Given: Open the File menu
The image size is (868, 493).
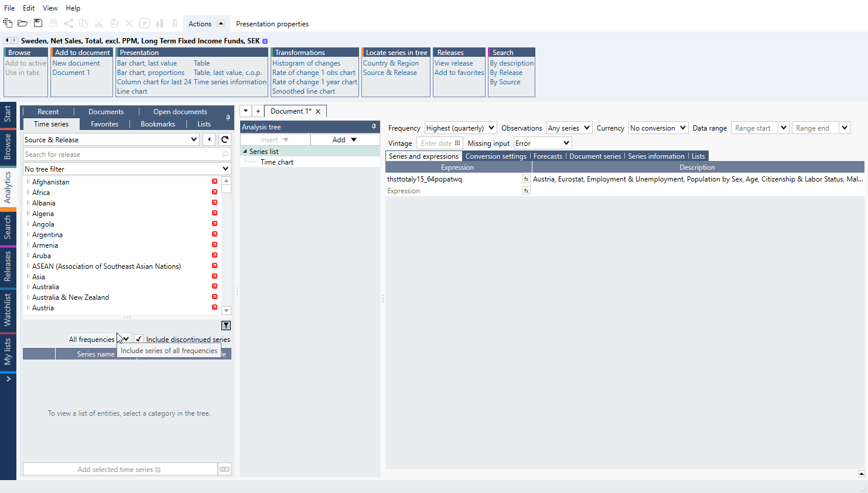Looking at the screenshot, I should click(9, 8).
